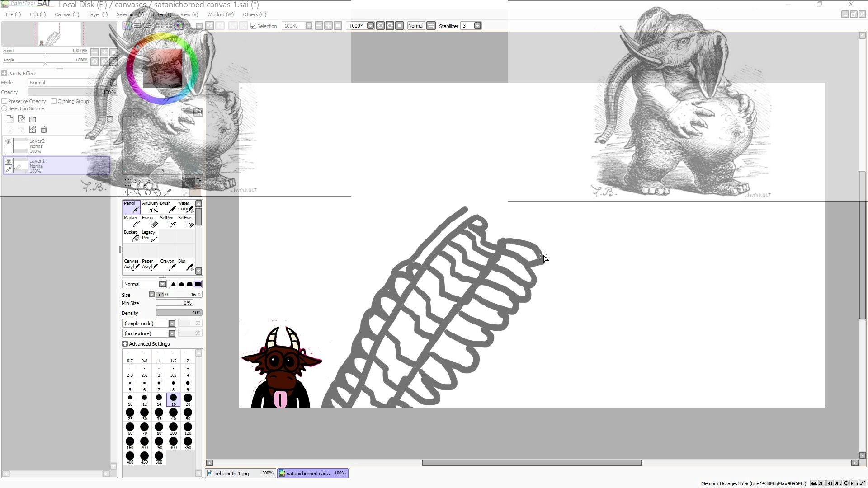Click the Undo button in toolbar
868x488 pixels.
210,26
